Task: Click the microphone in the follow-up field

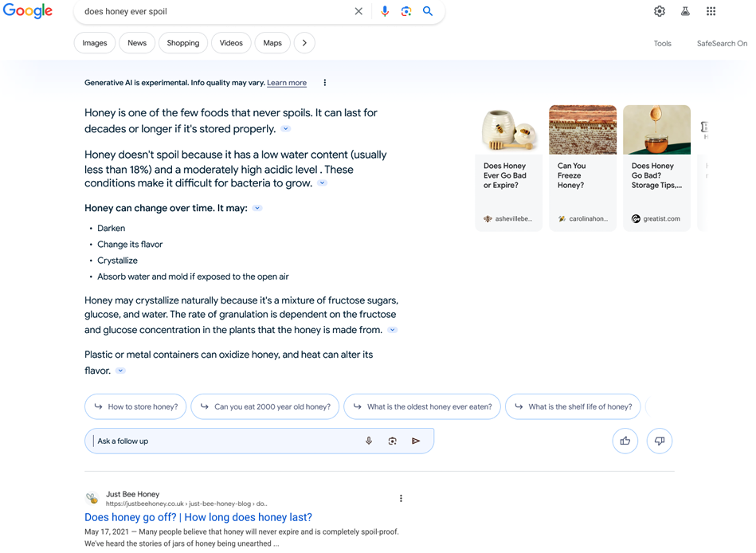Action: tap(368, 440)
